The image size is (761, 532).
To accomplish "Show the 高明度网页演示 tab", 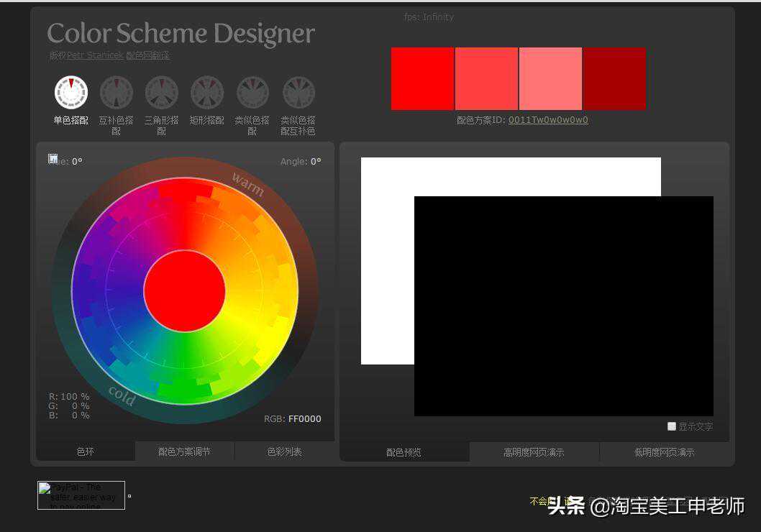I will 534,452.
